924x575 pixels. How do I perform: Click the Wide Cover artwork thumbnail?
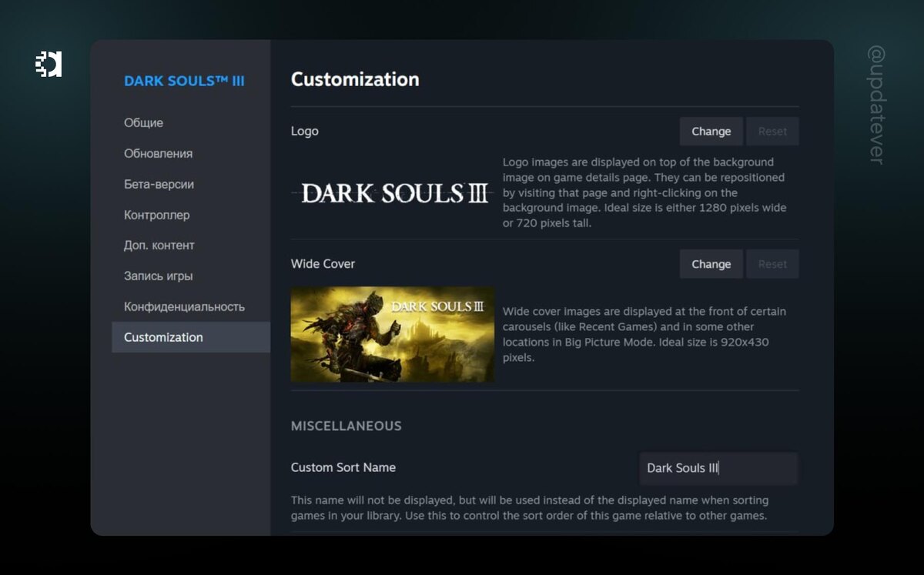click(393, 335)
